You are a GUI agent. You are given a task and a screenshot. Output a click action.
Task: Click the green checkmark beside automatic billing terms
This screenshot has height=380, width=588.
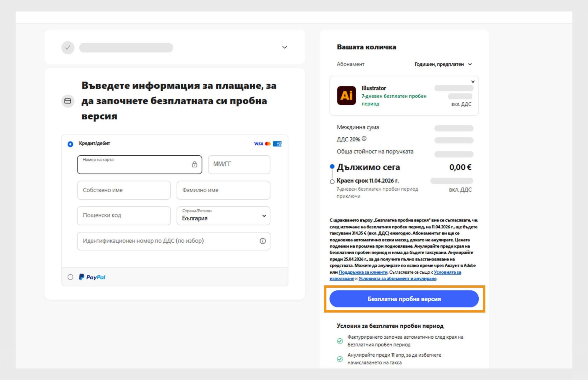click(x=340, y=340)
